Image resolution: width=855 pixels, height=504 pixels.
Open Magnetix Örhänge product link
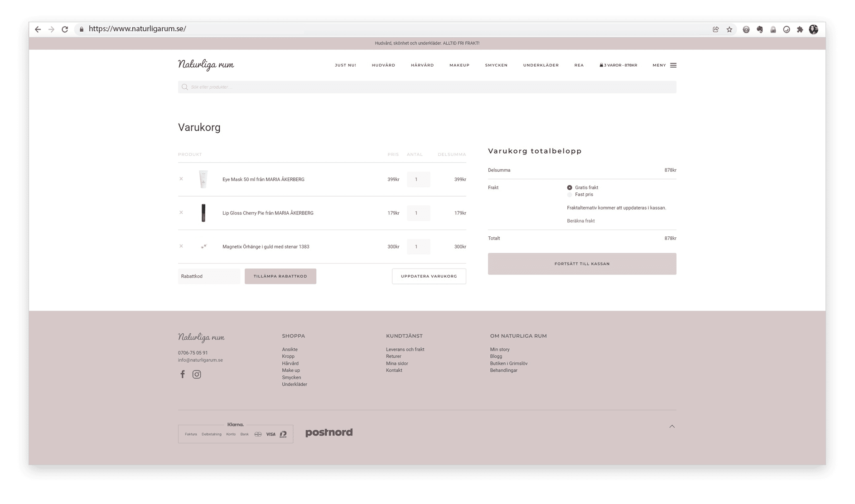pyautogui.click(x=266, y=247)
